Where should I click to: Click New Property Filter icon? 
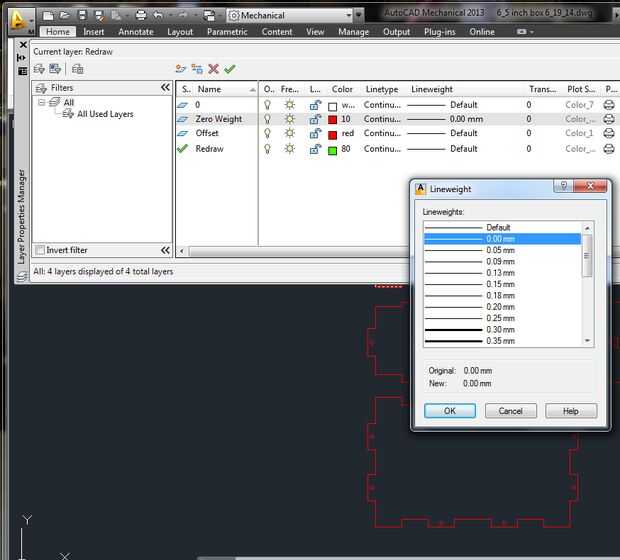[39, 69]
